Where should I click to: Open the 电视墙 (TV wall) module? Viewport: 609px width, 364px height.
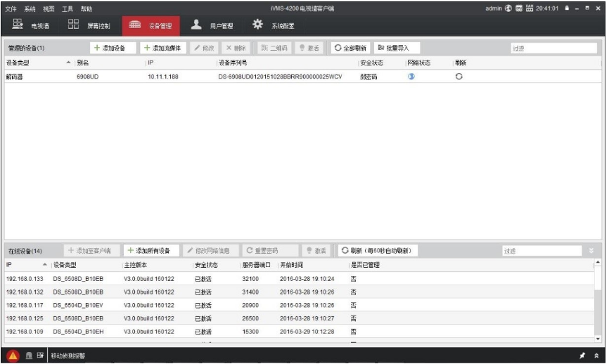31,26
